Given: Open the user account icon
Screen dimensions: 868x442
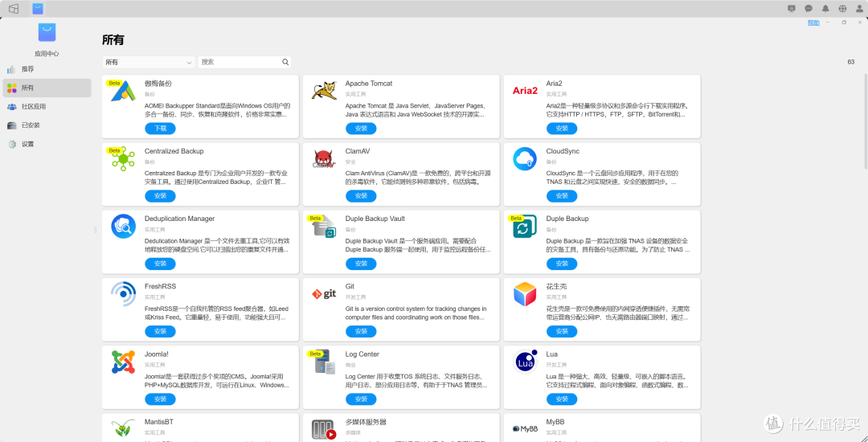Looking at the screenshot, I should (859, 8).
